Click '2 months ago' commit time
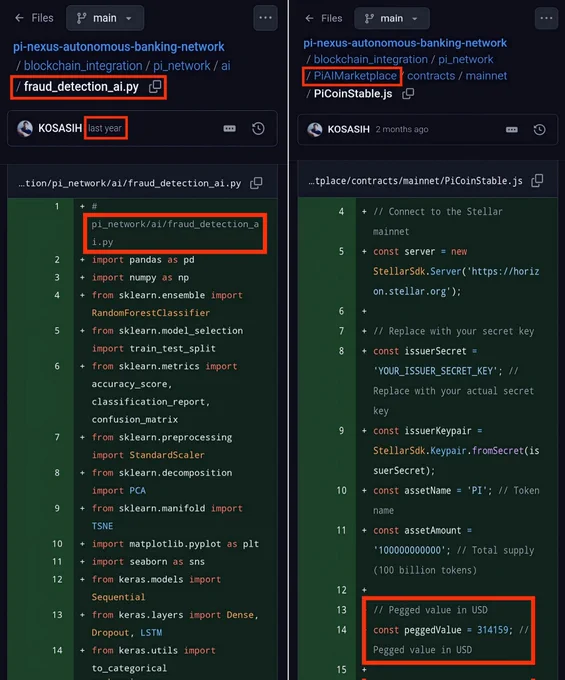Screen dimensions: 565x680 (402, 129)
